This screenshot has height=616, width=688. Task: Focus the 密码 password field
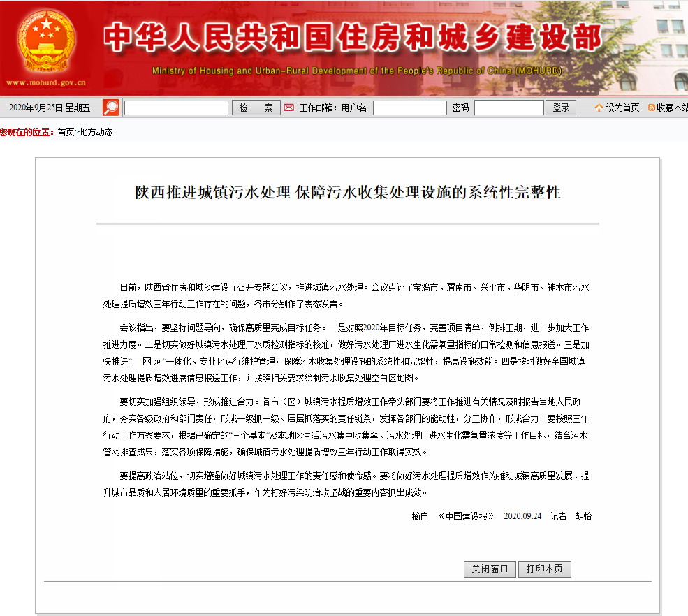click(509, 108)
